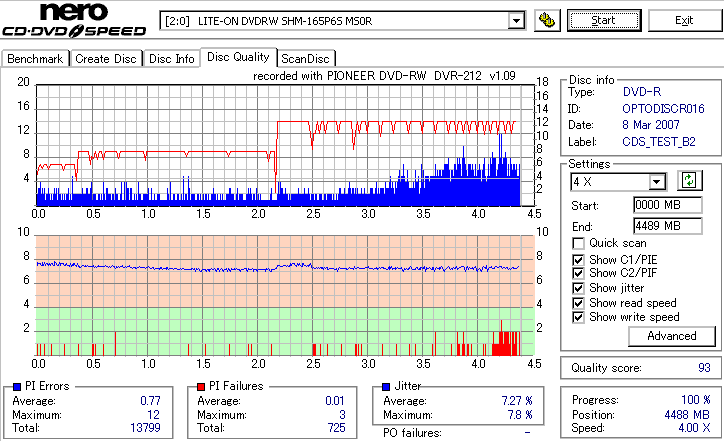Uncheck Show C1/PIE checkbox

coord(578,260)
